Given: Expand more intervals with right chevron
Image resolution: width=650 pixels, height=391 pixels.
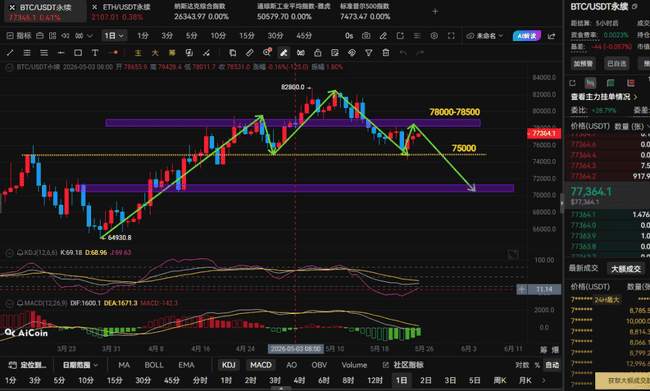Looking at the screenshot, I should pyautogui.click(x=544, y=380).
